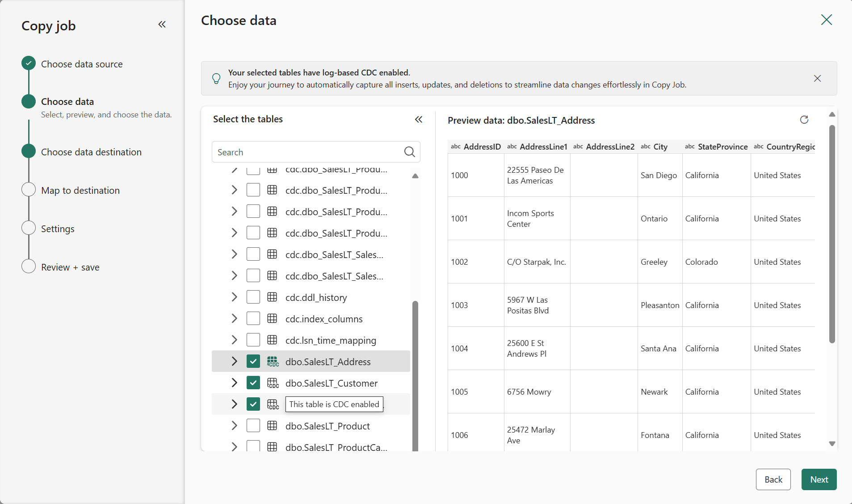Click the lightbulb icon in the CDC banner
Viewport: 852px width, 504px height.
click(217, 79)
